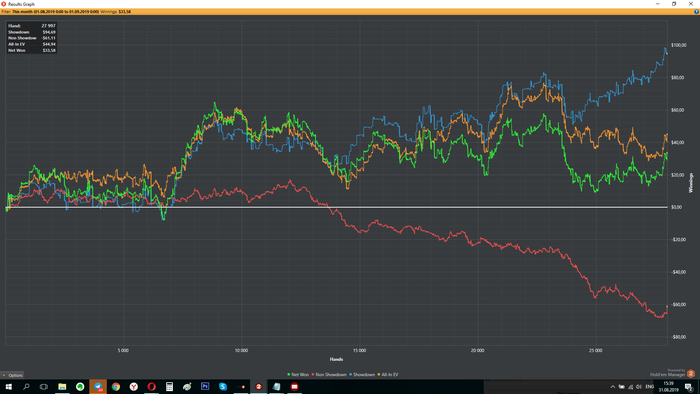This screenshot has height=394, width=700.
Task: Open Yandex Browser in the taskbar
Action: (x=133, y=387)
